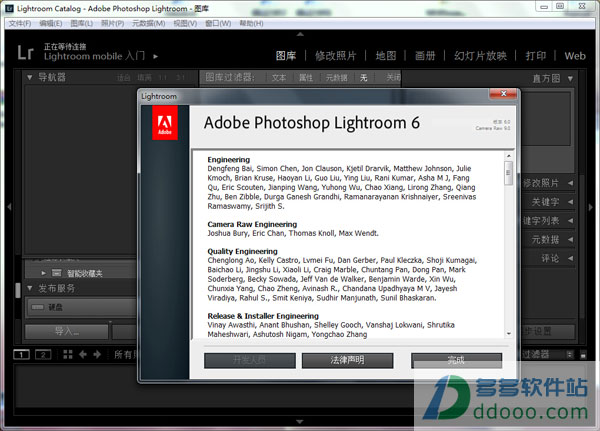Open the 窗口(W) menu
Image resolution: width=600 pixels, height=431 pixels.
(218, 24)
